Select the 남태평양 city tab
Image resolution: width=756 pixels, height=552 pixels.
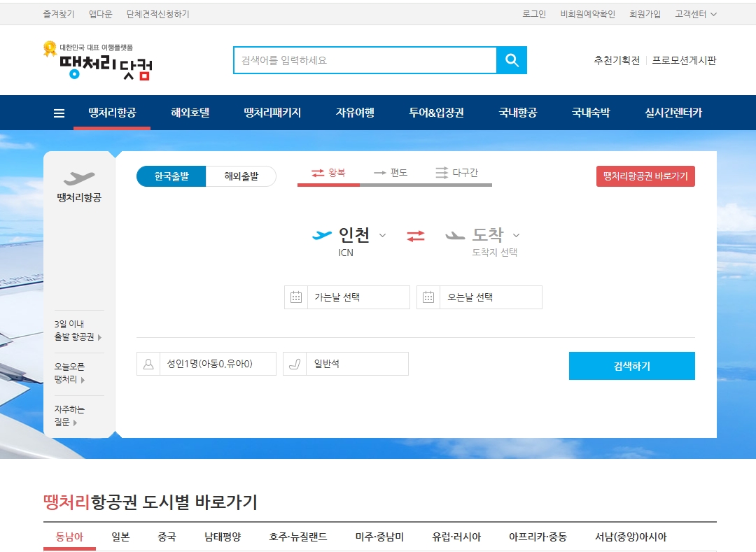[223, 537]
